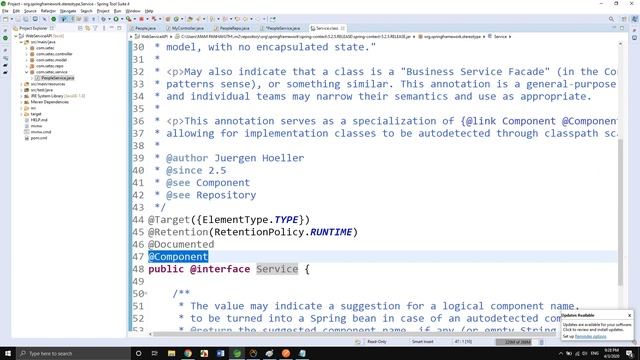640x360 pixels.
Task: Open the New file dropdown arrow
Action: point(11,19)
